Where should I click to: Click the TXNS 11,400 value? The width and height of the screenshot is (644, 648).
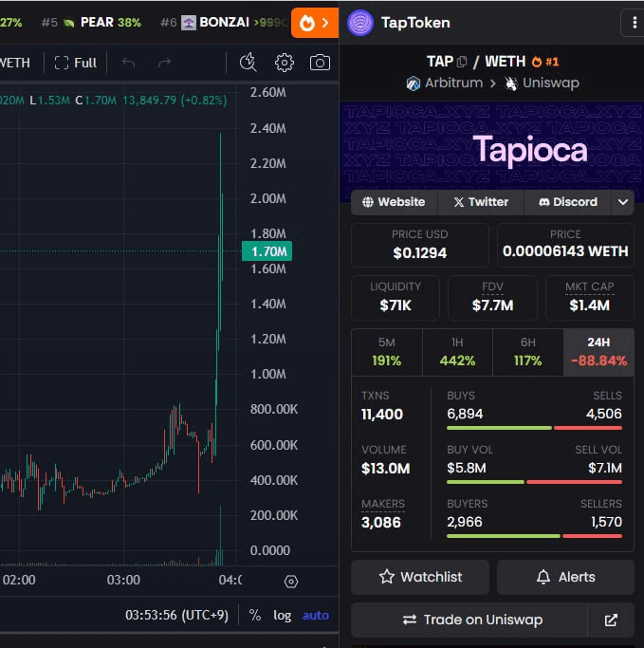pos(381,415)
